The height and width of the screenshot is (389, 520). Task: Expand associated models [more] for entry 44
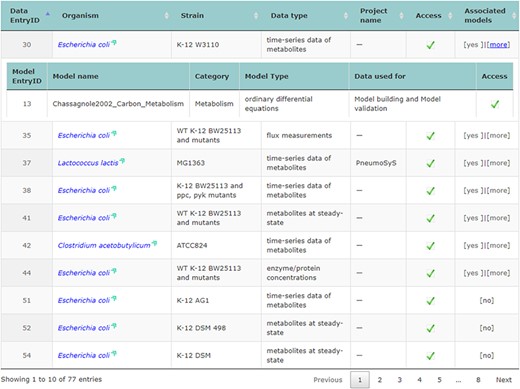click(x=498, y=273)
